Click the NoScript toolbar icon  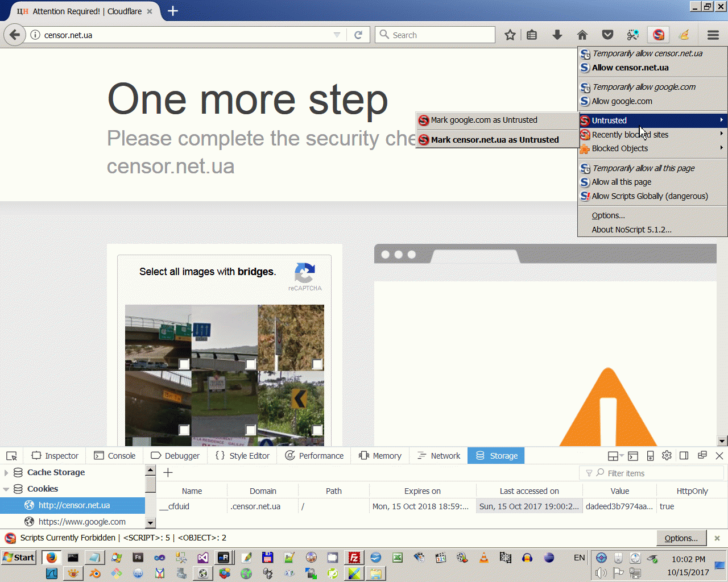point(659,35)
